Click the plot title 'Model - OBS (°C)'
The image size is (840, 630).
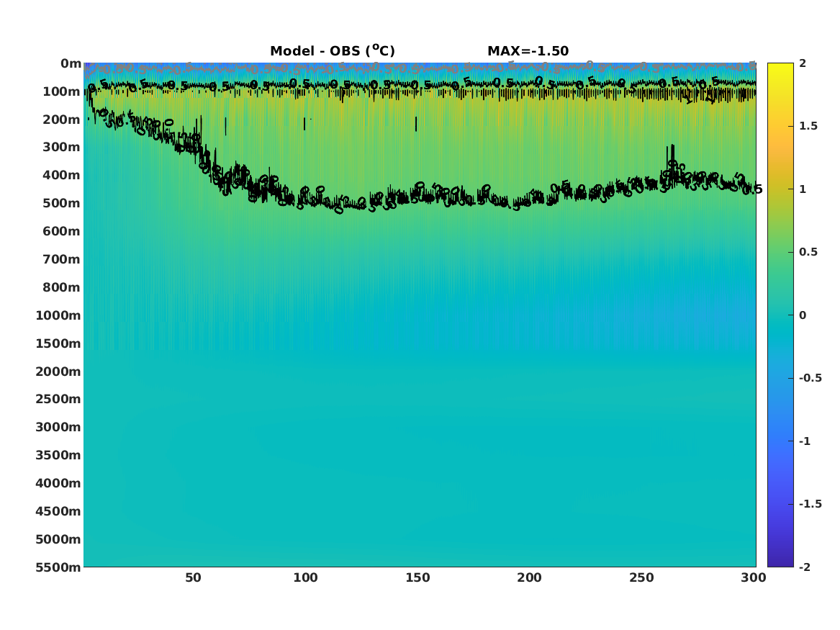point(332,51)
